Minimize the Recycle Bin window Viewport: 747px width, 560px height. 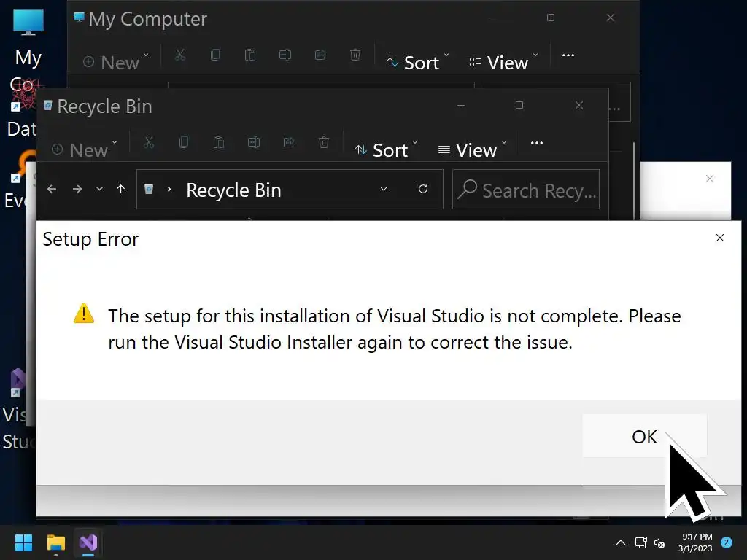[x=461, y=105]
